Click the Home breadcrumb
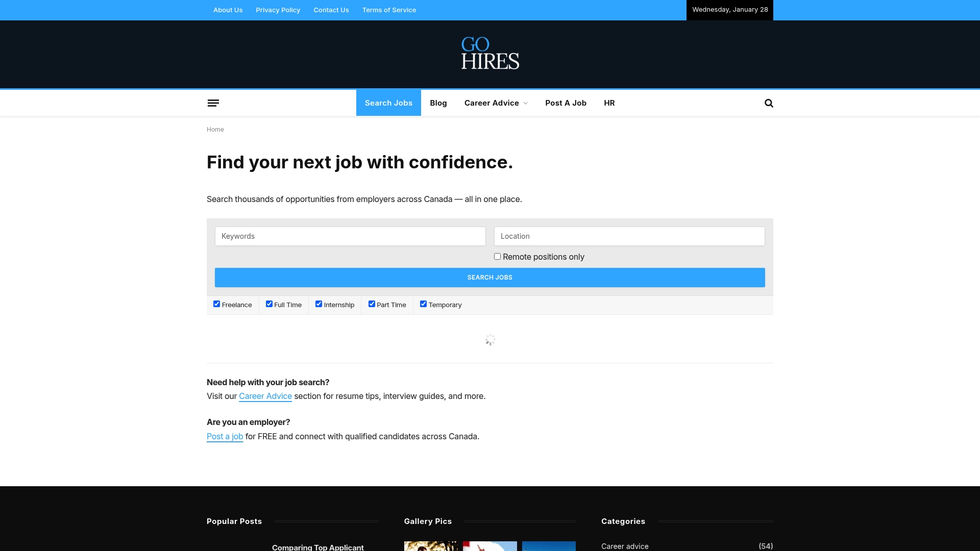 point(215,129)
